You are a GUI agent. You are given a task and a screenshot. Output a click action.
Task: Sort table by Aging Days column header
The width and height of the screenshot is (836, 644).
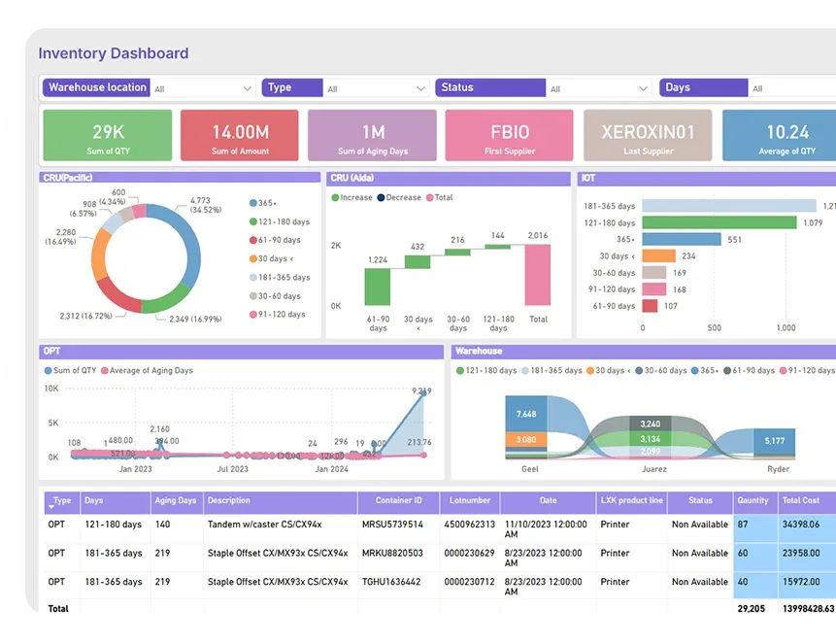point(175,501)
